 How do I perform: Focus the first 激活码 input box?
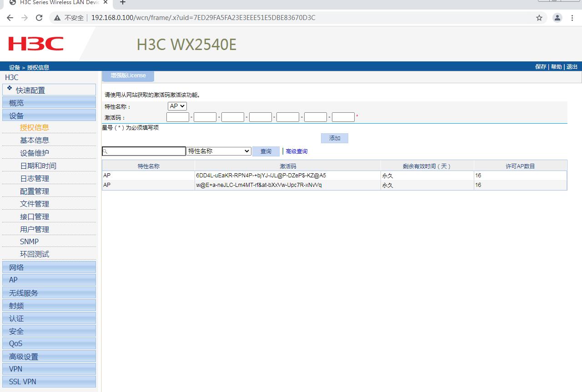tap(178, 117)
